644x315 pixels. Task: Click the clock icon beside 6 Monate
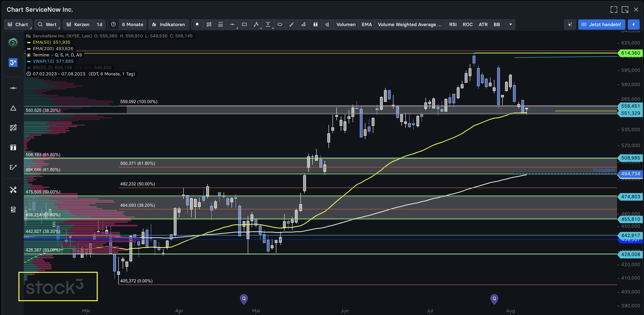[113, 25]
